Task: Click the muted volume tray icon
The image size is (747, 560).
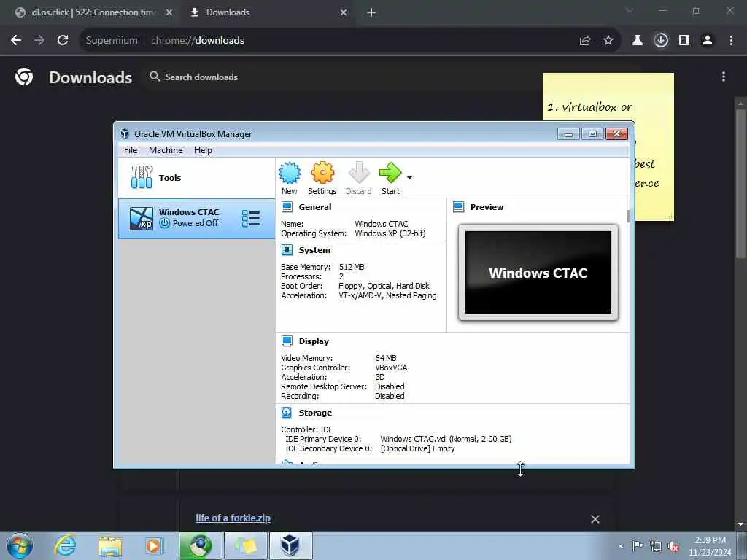Action: click(x=673, y=546)
